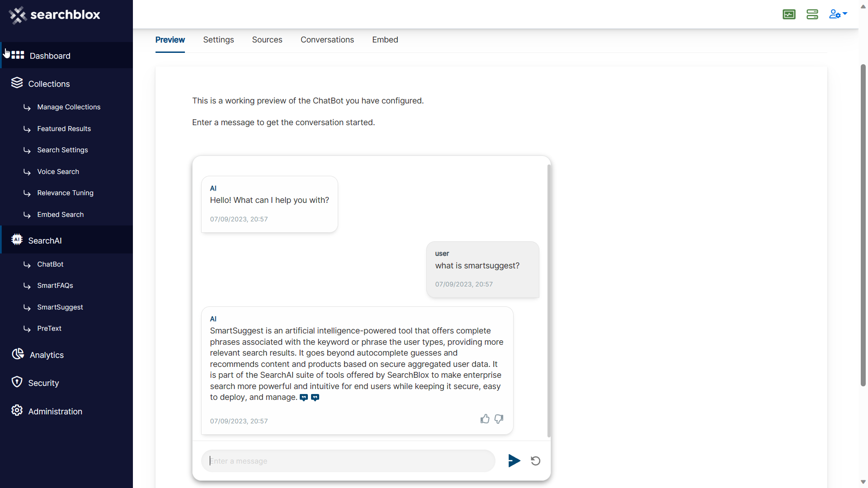Click the chat window scrollbar
868x488 pixels.
click(549, 298)
